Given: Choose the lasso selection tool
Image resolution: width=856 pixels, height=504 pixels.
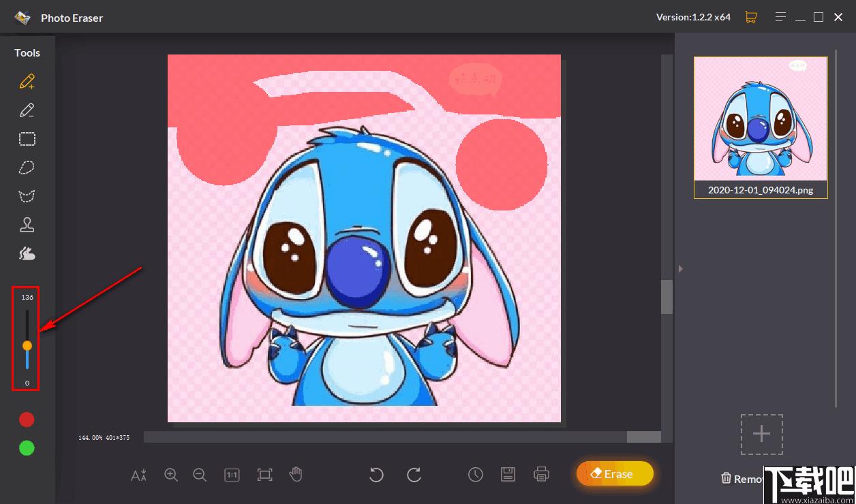Looking at the screenshot, I should click(x=27, y=168).
